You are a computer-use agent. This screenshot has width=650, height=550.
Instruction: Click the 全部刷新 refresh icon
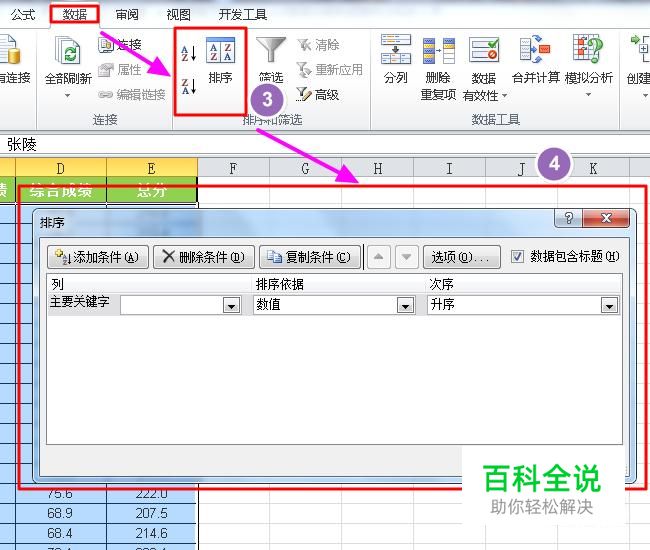pyautogui.click(x=68, y=50)
